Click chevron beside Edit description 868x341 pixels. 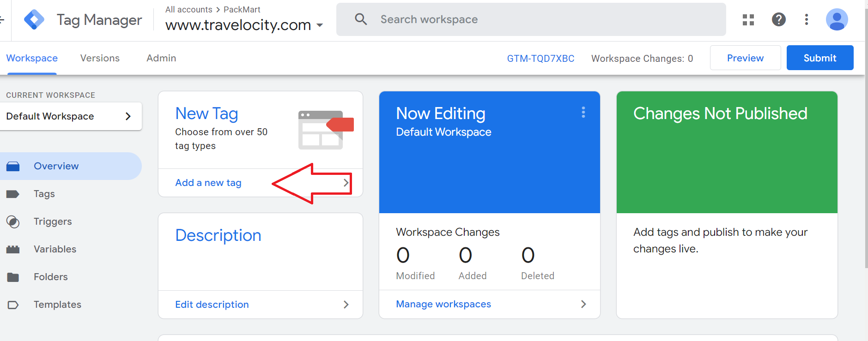pyautogui.click(x=346, y=305)
